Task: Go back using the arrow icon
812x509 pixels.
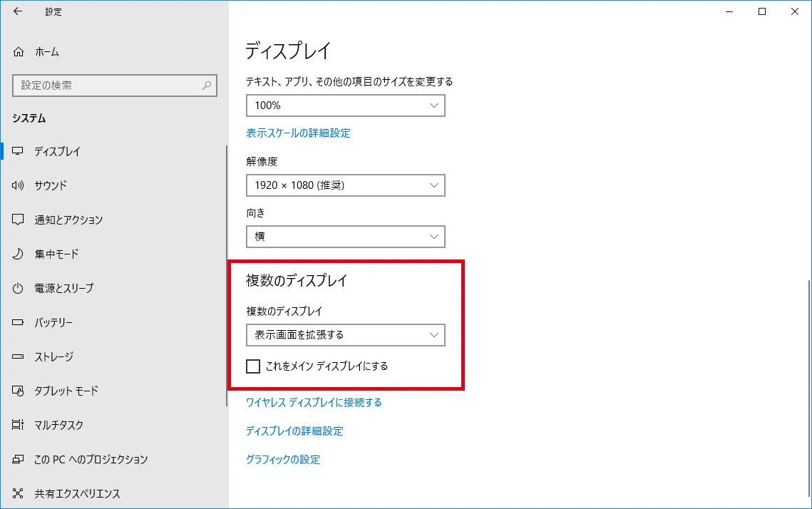Action: (18, 11)
